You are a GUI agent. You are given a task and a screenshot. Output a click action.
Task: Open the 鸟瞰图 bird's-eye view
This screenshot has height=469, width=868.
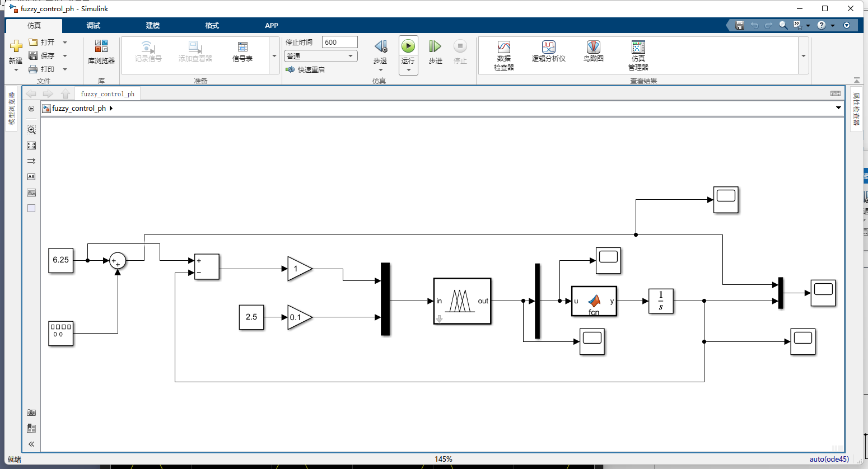[x=594, y=51]
